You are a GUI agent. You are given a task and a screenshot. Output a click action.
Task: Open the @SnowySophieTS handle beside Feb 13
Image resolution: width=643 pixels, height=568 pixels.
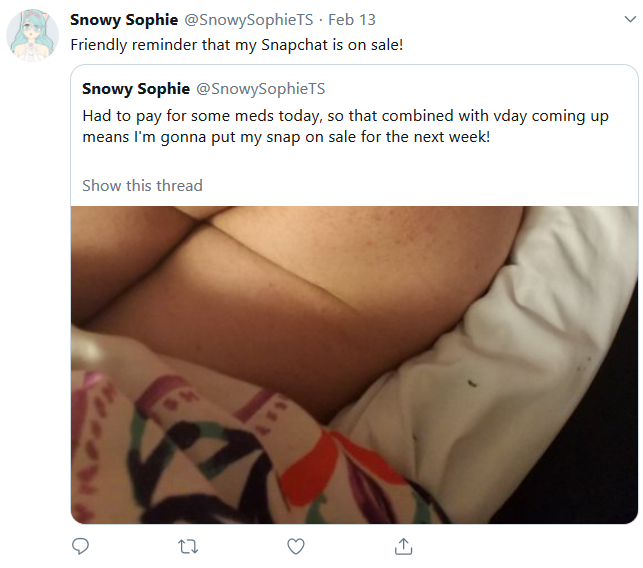249,20
